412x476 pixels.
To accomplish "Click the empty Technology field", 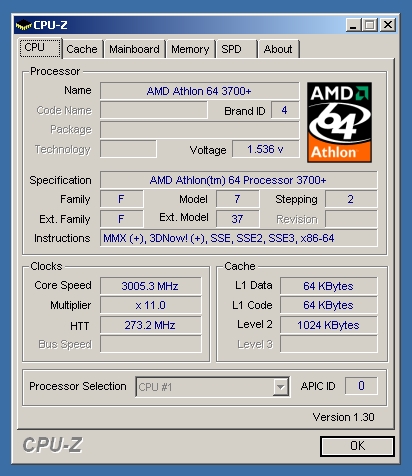I will coord(128,149).
